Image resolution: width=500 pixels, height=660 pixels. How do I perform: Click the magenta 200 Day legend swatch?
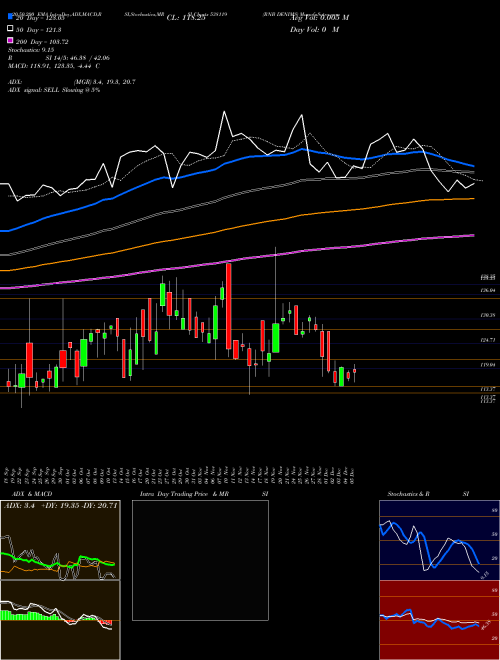[x=10, y=40]
